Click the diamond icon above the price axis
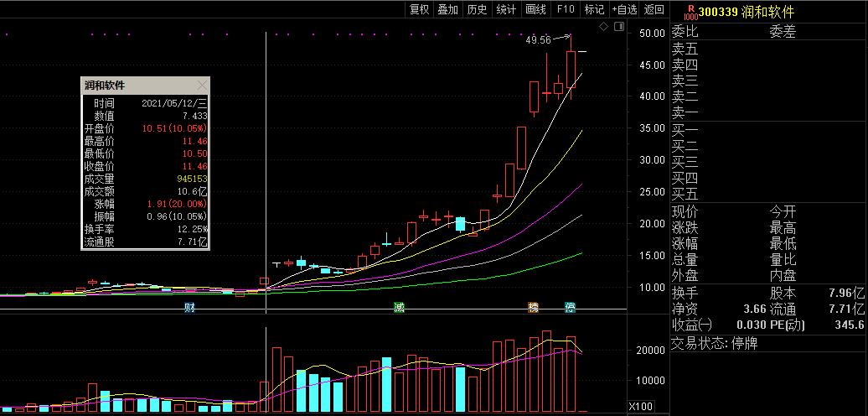 (x=602, y=27)
